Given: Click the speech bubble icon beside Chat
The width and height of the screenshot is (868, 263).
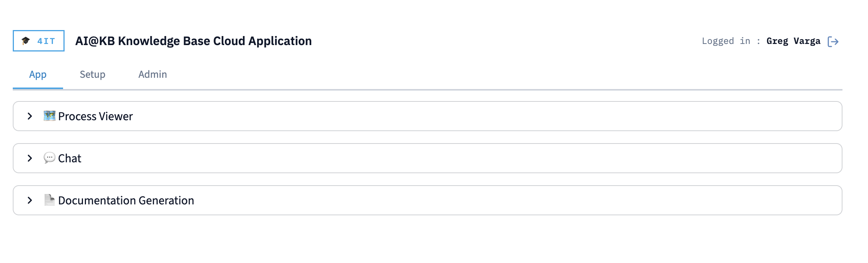Looking at the screenshot, I should click(x=49, y=158).
